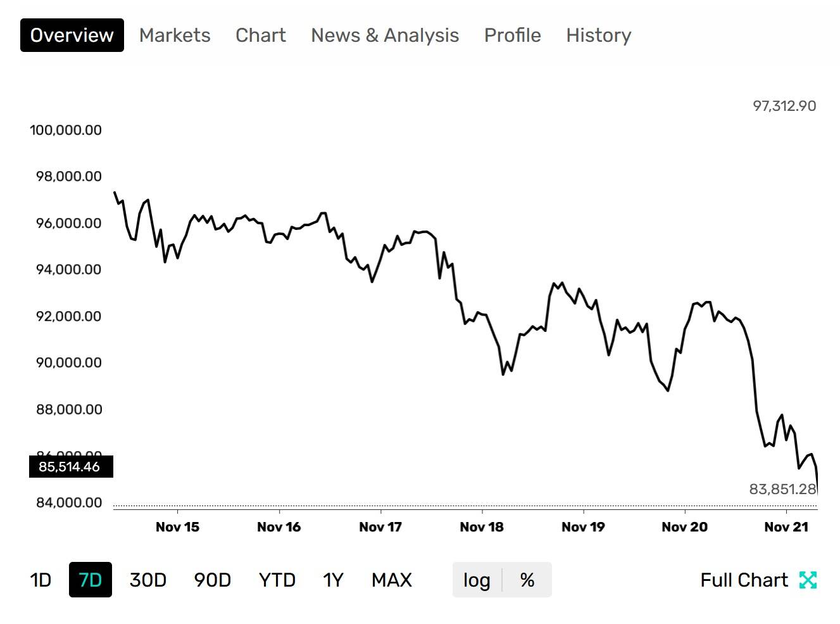840x624 pixels.
Task: View the History tab
Action: (598, 35)
